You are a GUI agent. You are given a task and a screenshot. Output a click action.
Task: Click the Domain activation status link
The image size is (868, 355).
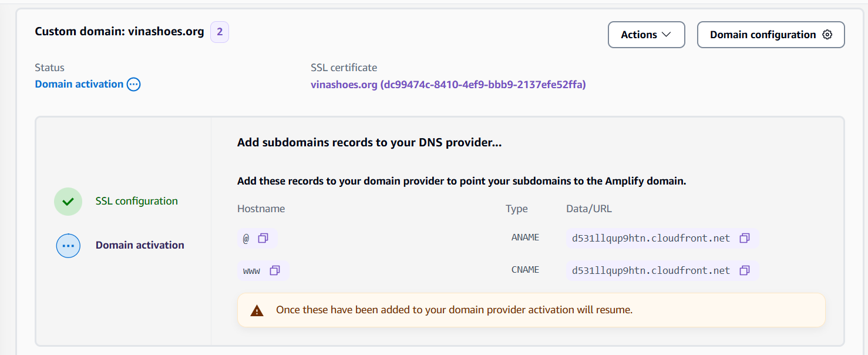(x=78, y=84)
